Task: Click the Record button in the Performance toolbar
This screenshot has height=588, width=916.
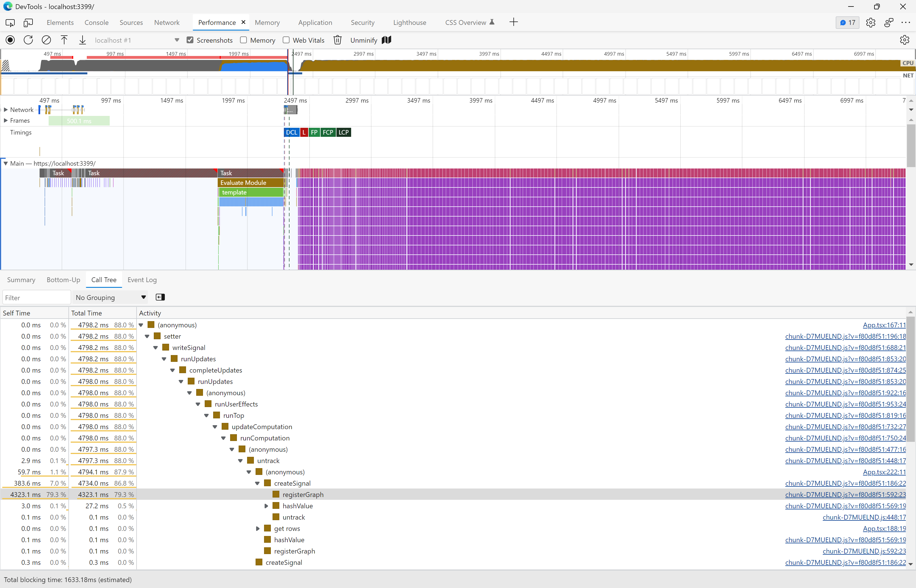Action: pyautogui.click(x=10, y=40)
